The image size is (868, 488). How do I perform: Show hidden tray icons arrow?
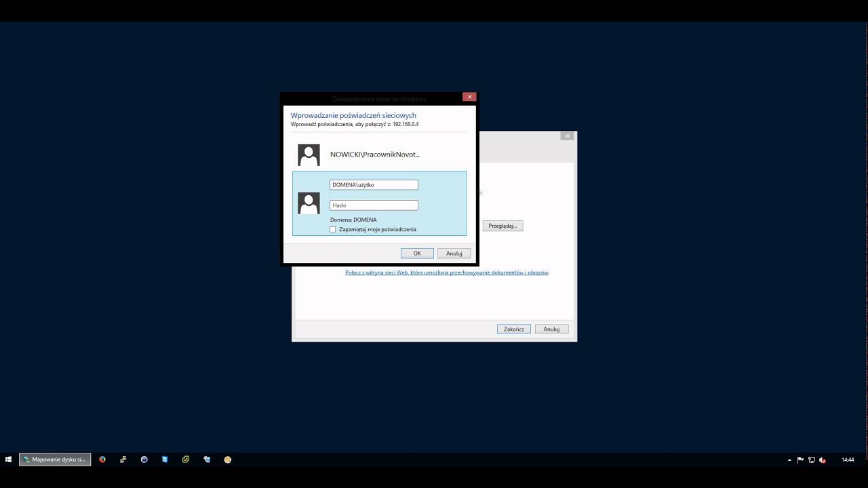point(789,460)
